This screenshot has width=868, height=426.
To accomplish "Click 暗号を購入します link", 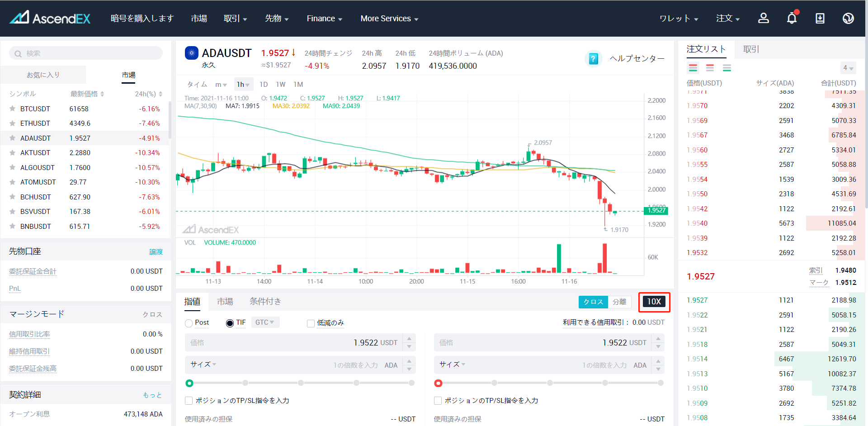I will 142,19.
